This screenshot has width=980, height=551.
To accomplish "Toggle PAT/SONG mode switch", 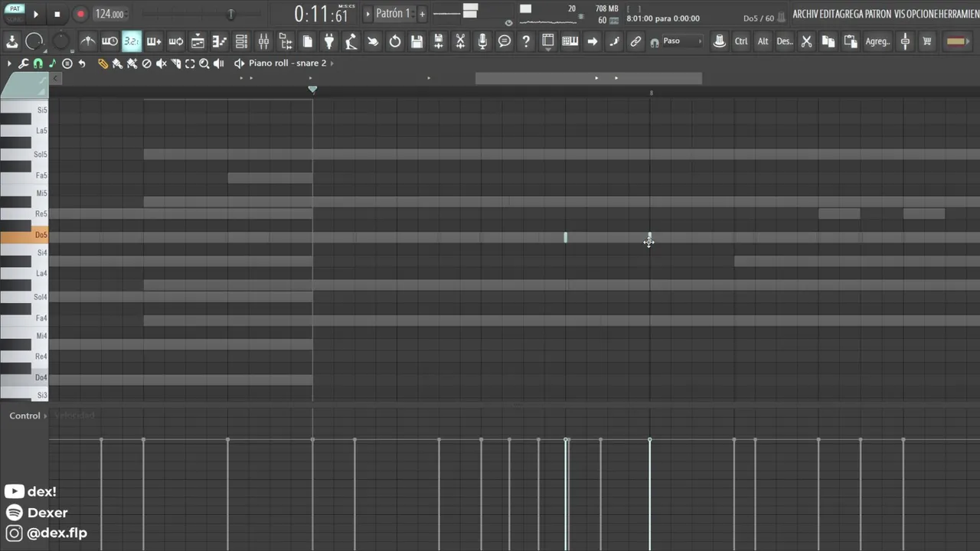I will point(15,13).
